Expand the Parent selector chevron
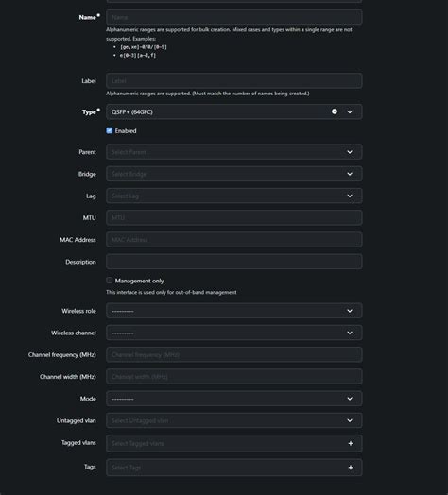448x495 pixels. 350,152
